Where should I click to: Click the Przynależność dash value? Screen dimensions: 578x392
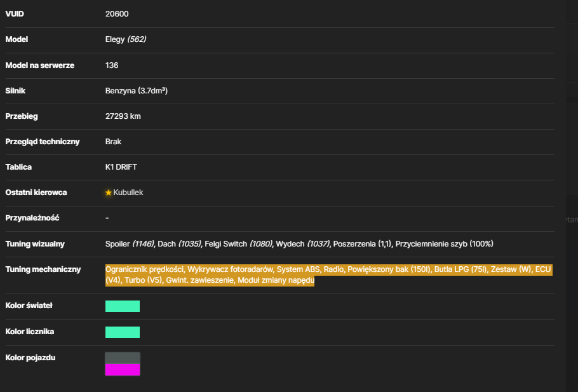point(107,218)
